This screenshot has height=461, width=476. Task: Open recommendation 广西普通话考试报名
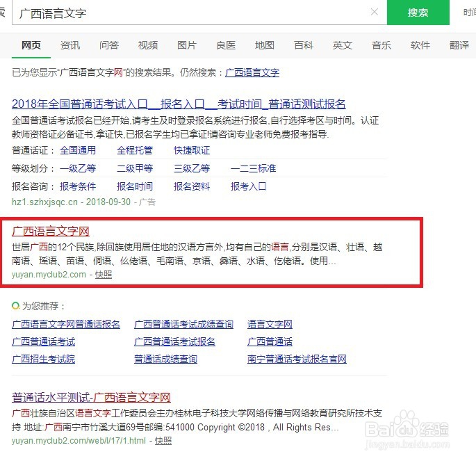174,342
